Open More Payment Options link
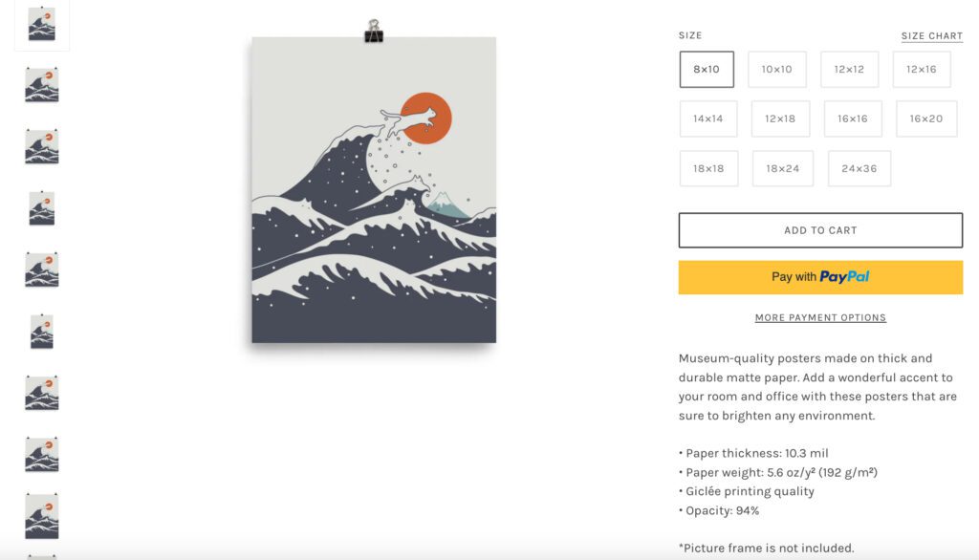 pos(820,317)
